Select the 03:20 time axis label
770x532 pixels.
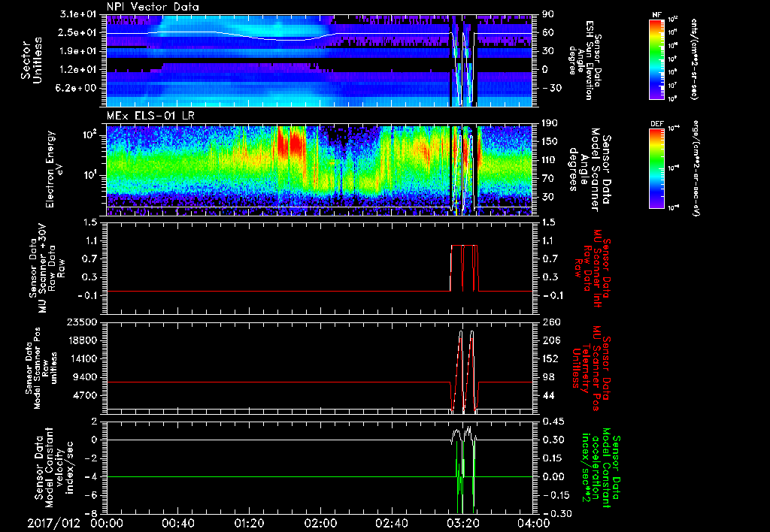[x=462, y=522]
